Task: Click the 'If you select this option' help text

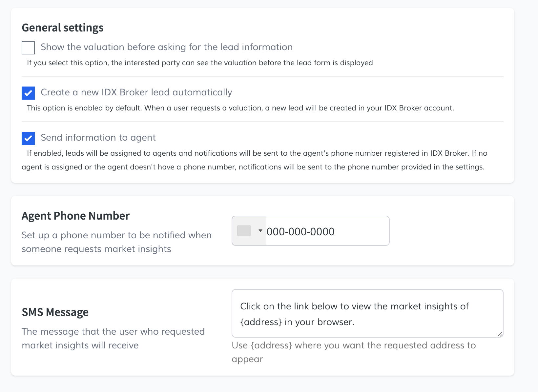Action: tap(200, 63)
